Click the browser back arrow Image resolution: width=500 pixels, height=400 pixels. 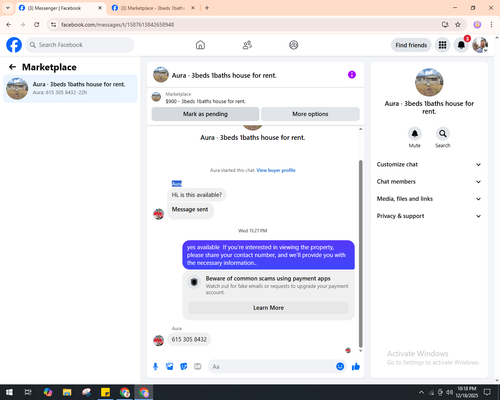[x=9, y=25]
